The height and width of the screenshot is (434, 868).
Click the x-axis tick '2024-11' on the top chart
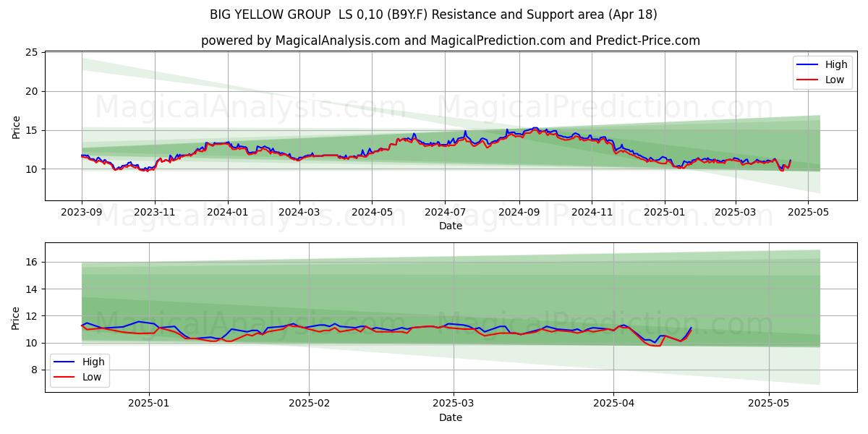point(592,212)
